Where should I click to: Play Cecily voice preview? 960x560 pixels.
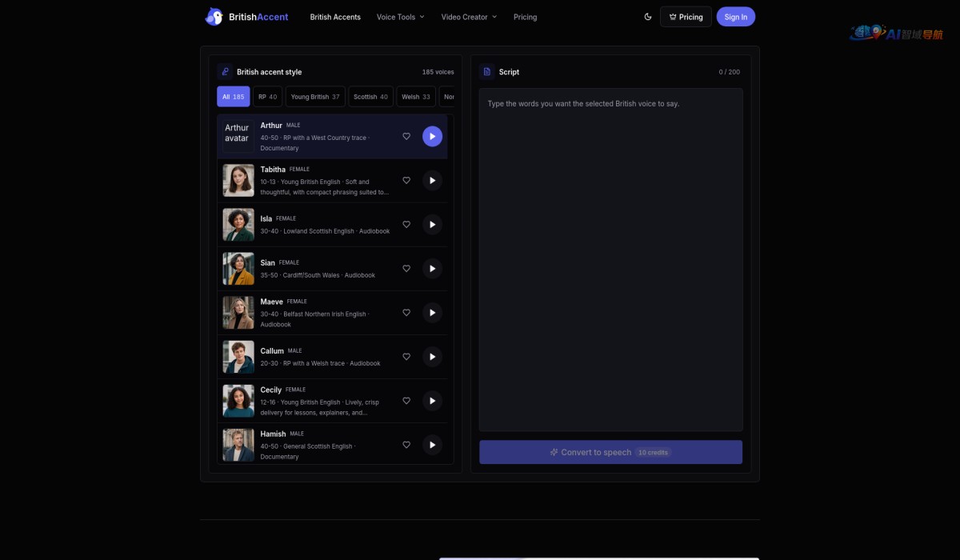432,401
